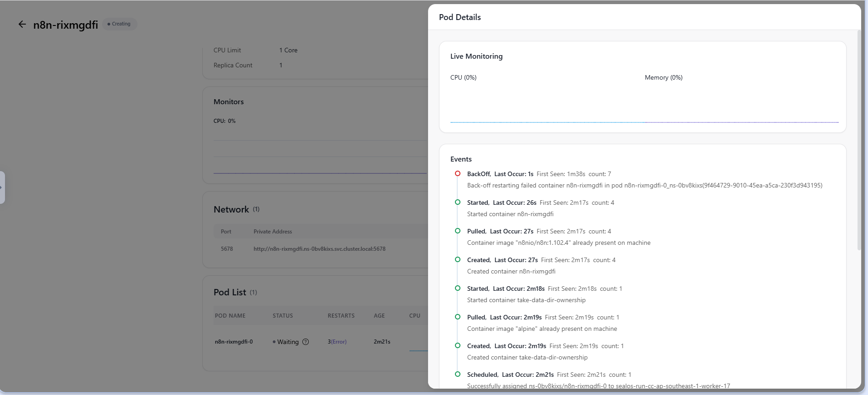868x395 pixels.
Task: Click the Network section heading
Action: (231, 210)
